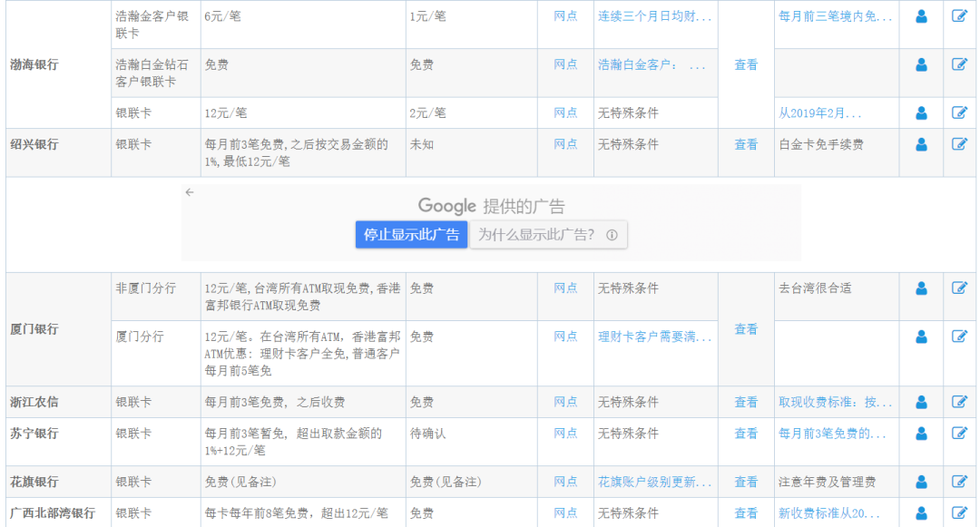Open 网点 link in 广西北部湾银行 row
The height and width of the screenshot is (527, 980).
pos(565,512)
